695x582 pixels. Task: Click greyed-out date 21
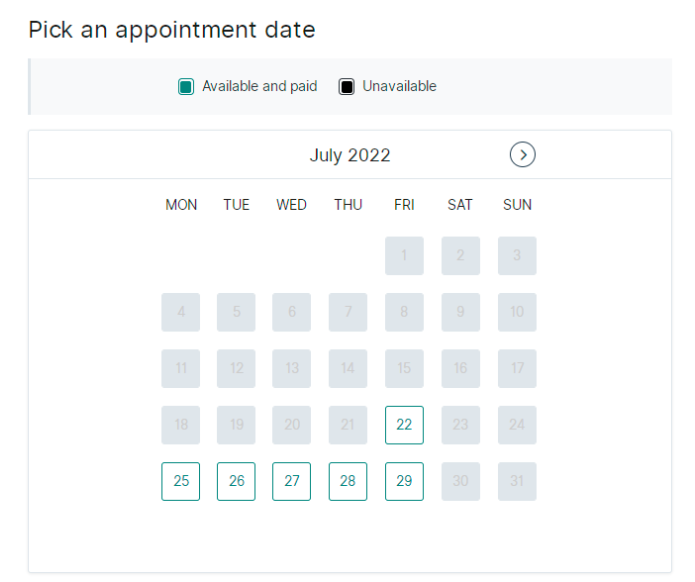click(x=348, y=425)
